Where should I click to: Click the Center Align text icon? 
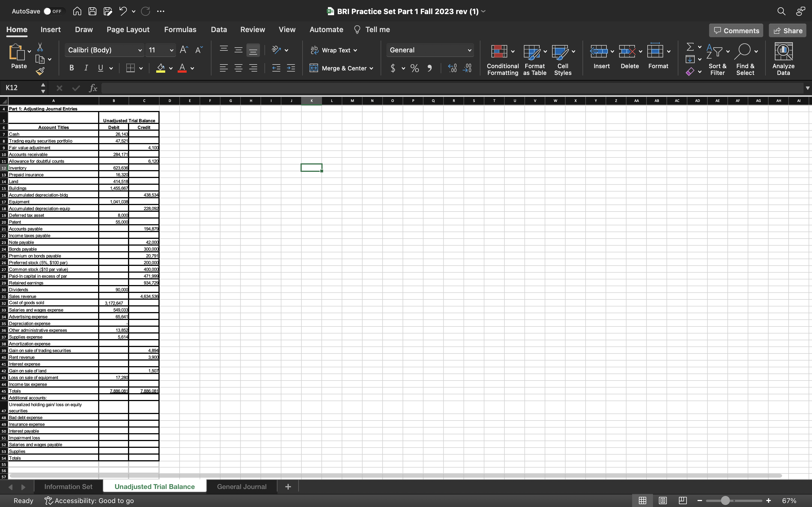tap(238, 68)
